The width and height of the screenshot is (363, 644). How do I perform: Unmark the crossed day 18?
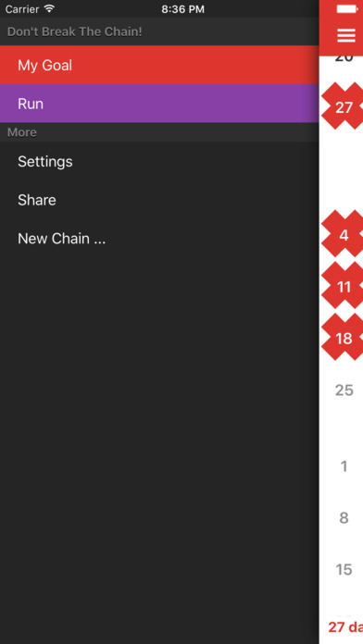pyautogui.click(x=342, y=337)
